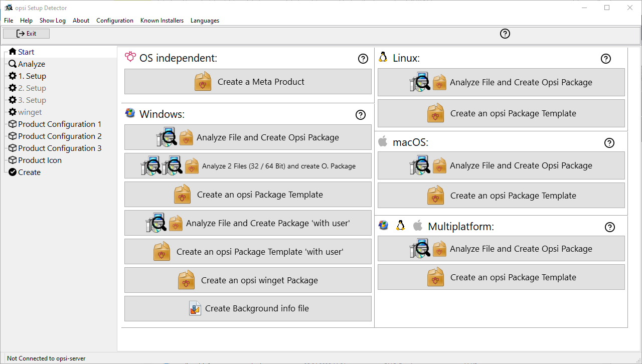Image resolution: width=642 pixels, height=364 pixels.
Task: Click the status bar 'Not Connected to opsi-server' text
Action: click(x=46, y=358)
